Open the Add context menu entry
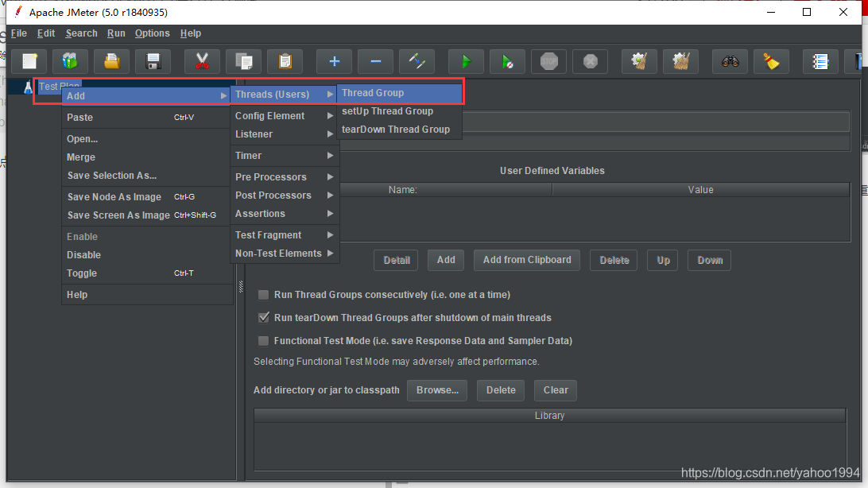Viewport: 868px width, 488px height. 146,95
